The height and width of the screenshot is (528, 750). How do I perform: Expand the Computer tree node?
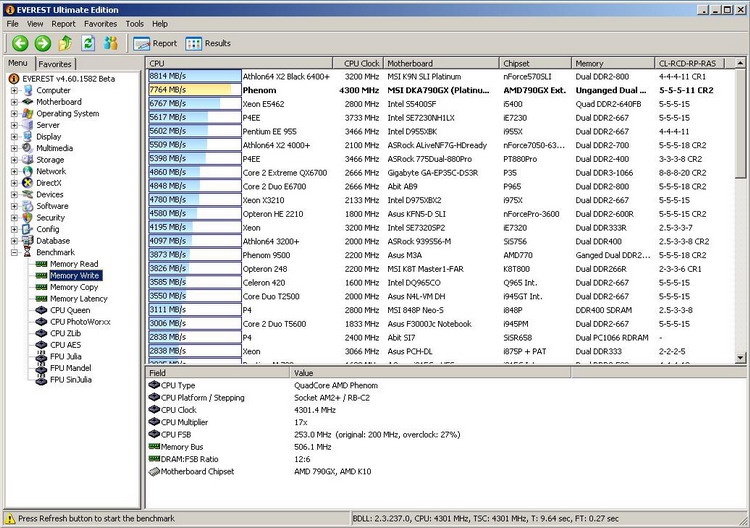point(14,90)
